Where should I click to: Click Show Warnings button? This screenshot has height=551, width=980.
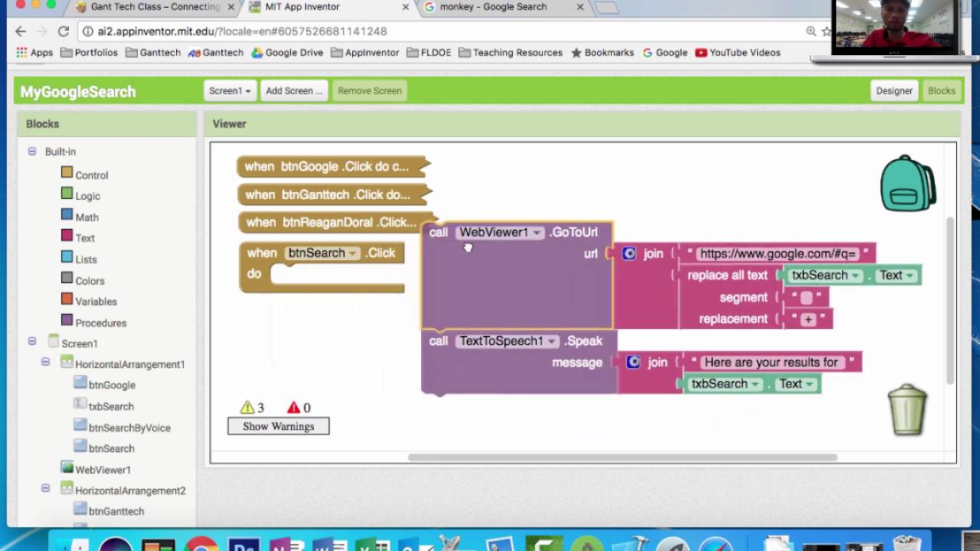click(279, 426)
